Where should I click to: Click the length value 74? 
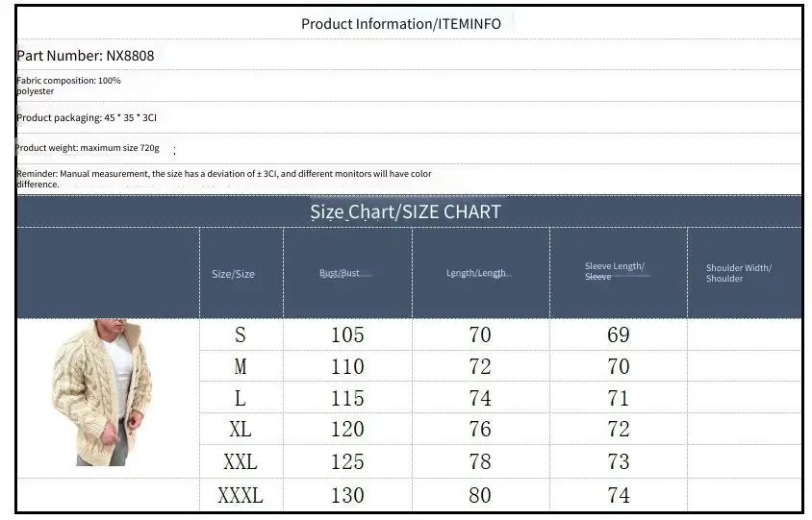point(480,398)
